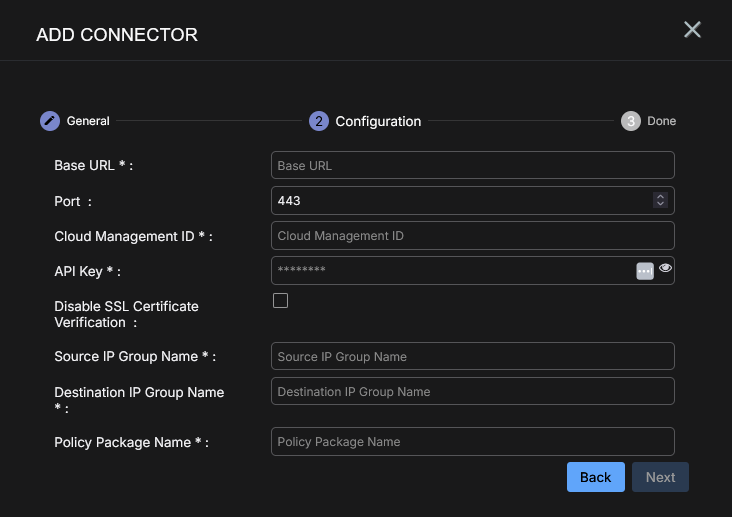The height and width of the screenshot is (517, 732).
Task: Increase the Port value with up arrow
Action: pos(660,197)
